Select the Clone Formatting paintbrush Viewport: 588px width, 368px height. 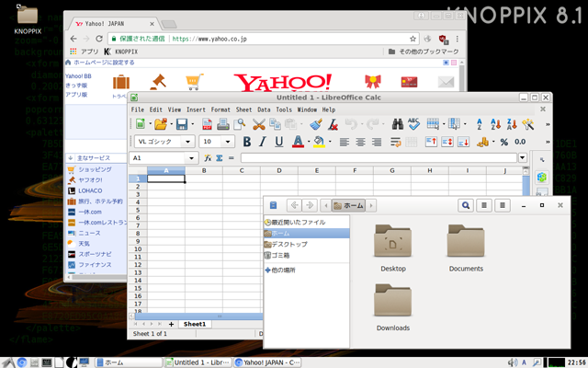[x=316, y=124]
